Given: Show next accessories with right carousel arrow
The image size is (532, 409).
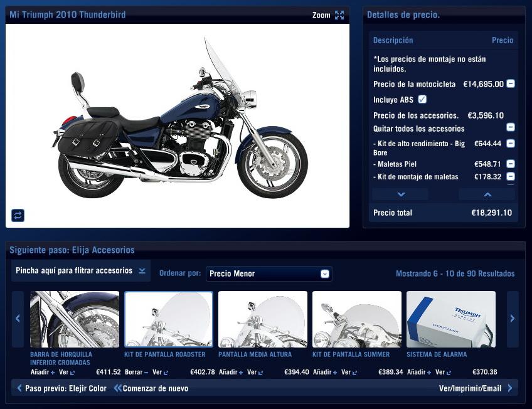Looking at the screenshot, I should click(513, 319).
